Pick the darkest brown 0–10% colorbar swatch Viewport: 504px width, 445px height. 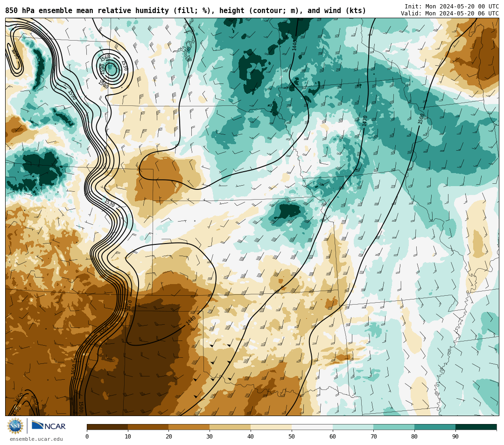107,427
